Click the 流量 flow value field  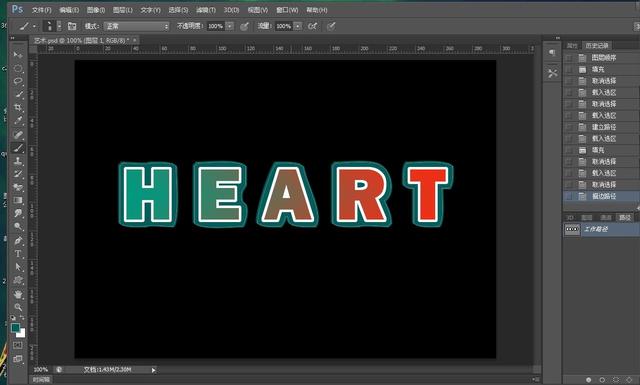pyautogui.click(x=284, y=26)
